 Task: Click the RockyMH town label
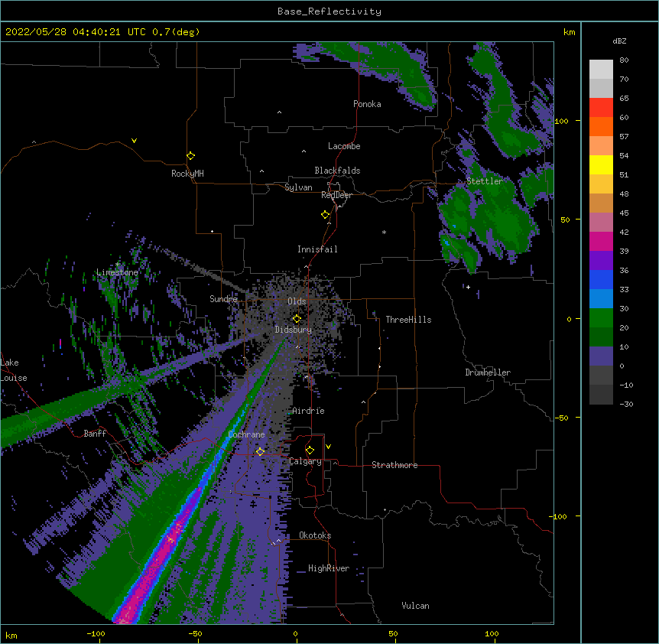[x=187, y=174]
